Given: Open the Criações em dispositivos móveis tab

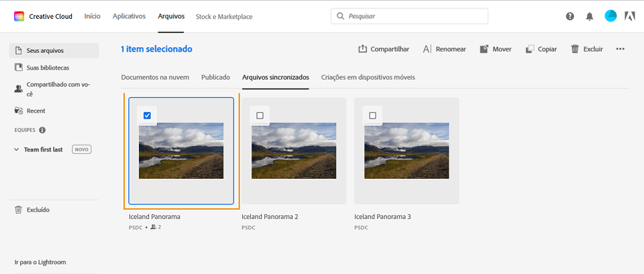Looking at the screenshot, I should click(x=368, y=77).
